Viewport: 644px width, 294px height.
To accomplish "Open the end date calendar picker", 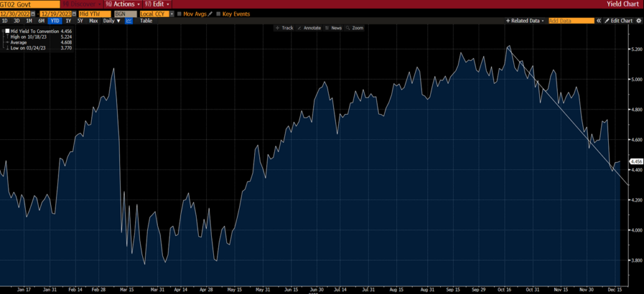I will pos(74,13).
